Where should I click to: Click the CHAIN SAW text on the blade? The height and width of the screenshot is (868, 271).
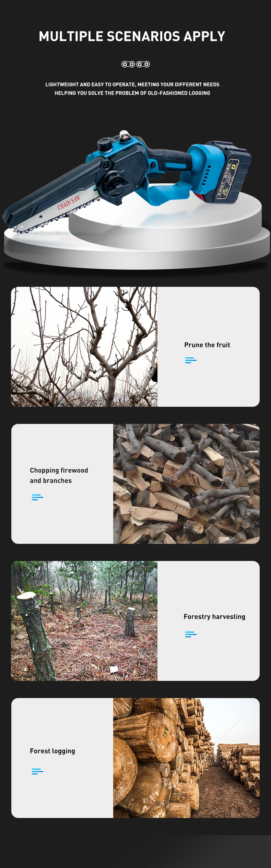pyautogui.click(x=69, y=202)
